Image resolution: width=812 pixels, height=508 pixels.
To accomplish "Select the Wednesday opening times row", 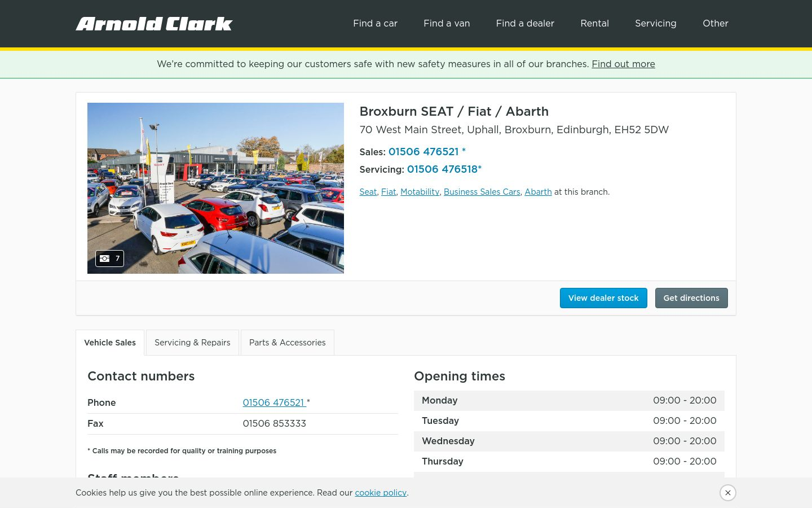I will click(x=569, y=441).
